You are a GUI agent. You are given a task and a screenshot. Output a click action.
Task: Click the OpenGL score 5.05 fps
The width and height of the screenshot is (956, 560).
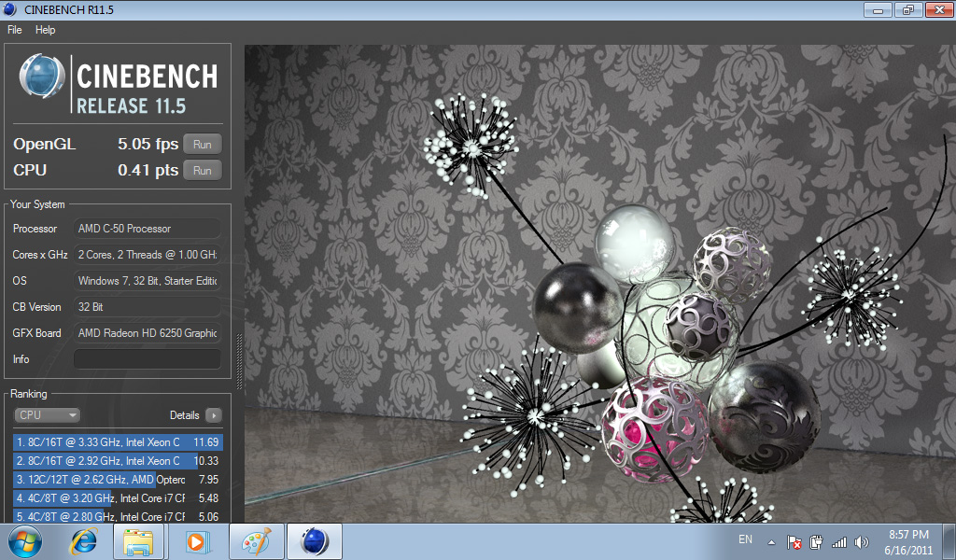148,145
